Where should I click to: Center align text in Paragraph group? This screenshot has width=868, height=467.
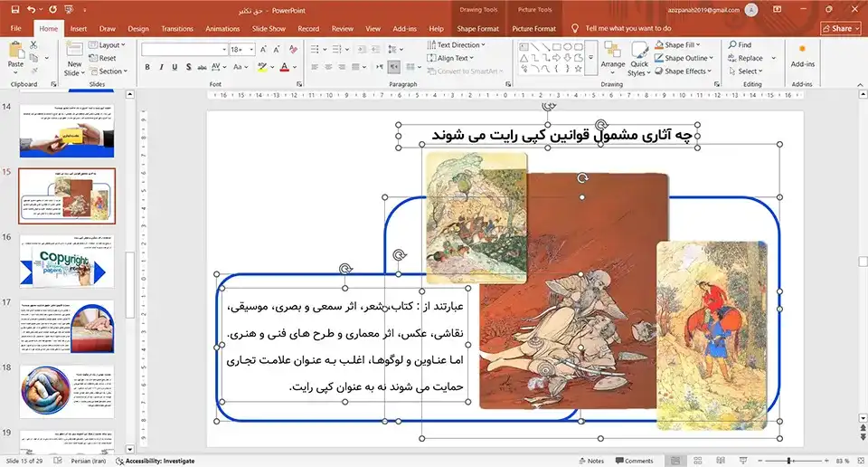[328, 67]
